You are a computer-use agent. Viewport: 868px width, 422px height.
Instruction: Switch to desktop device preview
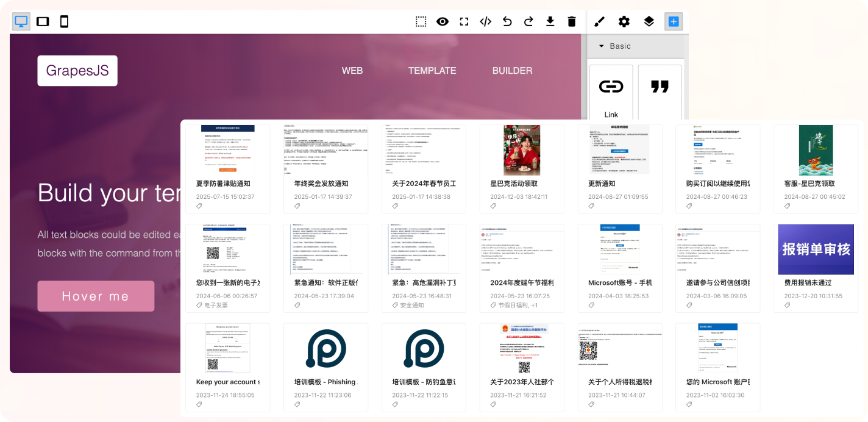coord(21,22)
